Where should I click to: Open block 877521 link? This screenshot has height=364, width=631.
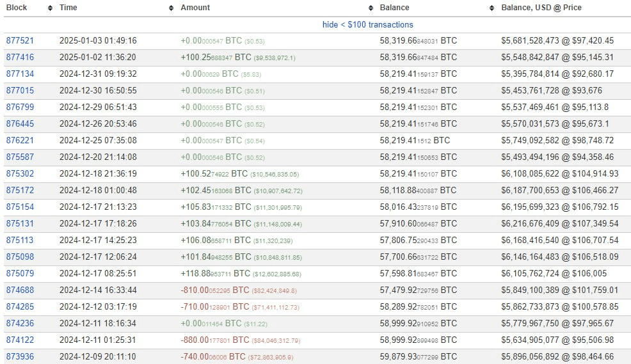[20, 41]
